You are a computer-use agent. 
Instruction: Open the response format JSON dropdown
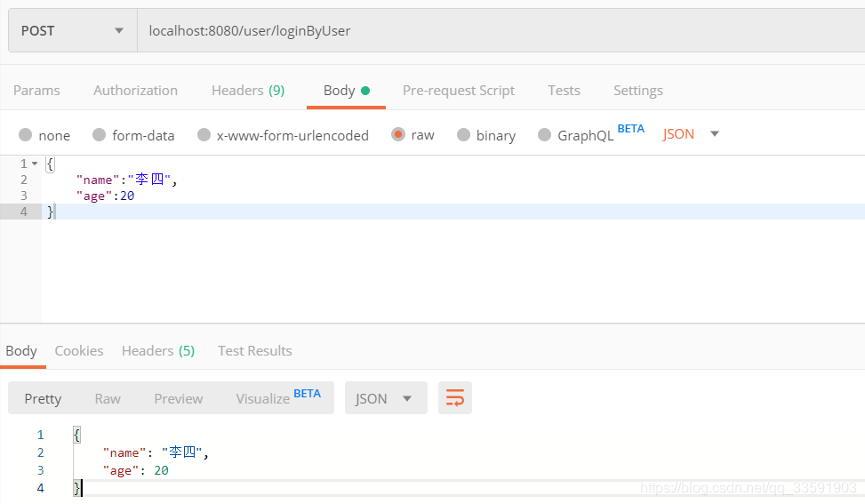[x=386, y=398]
